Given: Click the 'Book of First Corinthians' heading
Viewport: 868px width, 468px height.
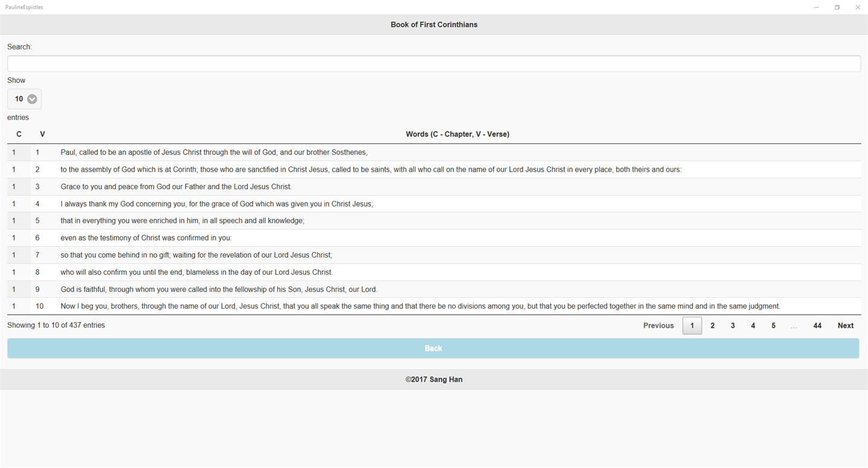Looking at the screenshot, I should (434, 25).
